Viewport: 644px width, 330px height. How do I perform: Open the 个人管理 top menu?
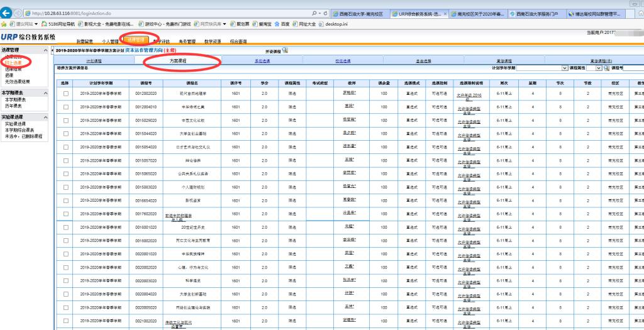pyautogui.click(x=105, y=41)
